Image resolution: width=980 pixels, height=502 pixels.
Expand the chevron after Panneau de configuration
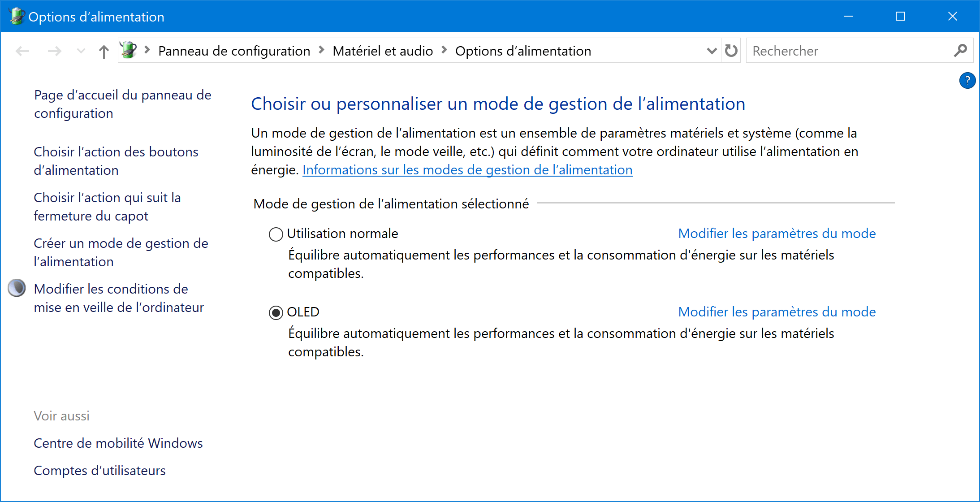pyautogui.click(x=321, y=50)
